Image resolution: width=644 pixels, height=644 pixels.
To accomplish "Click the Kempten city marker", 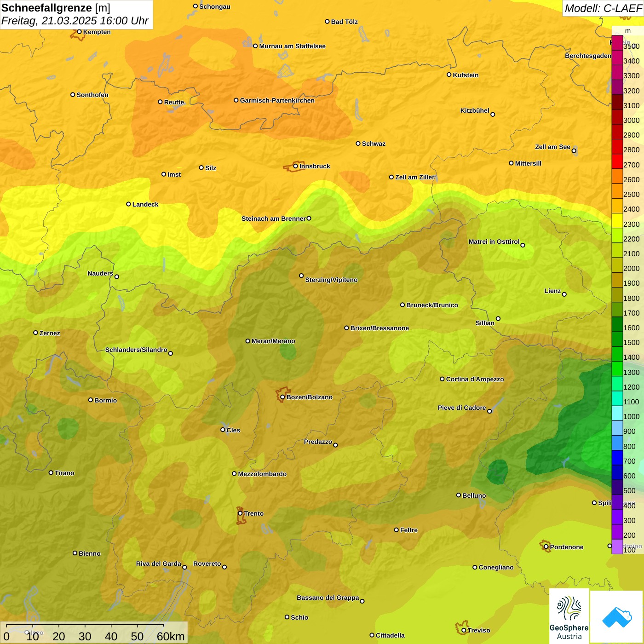I will tap(79, 32).
